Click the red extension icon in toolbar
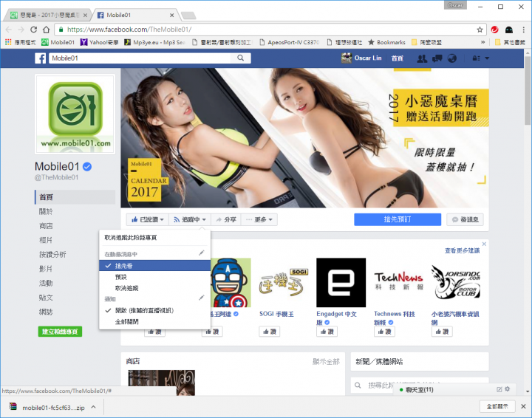Image resolution: width=532 pixels, height=418 pixels. (494, 30)
